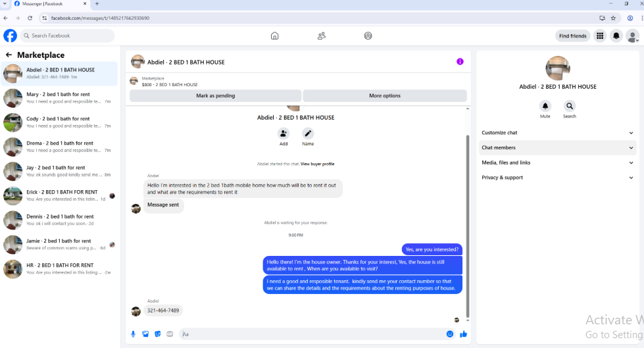Send a thumbs-up like
The width and height of the screenshot is (644, 348).
pos(463,334)
